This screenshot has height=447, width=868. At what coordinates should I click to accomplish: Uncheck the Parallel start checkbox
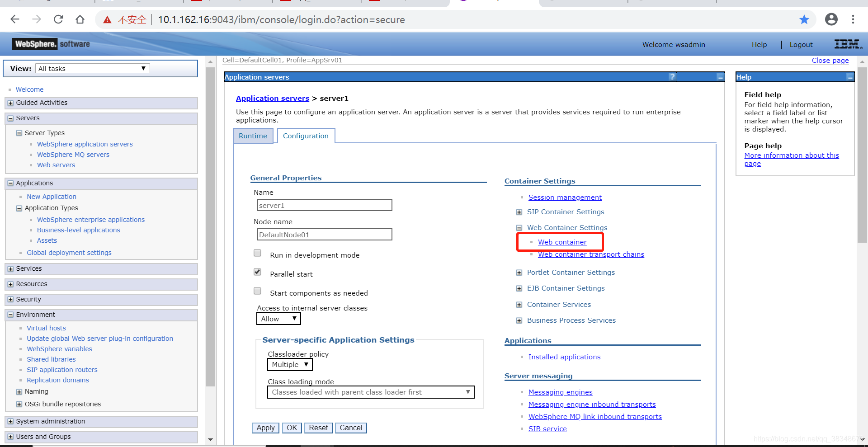pos(258,272)
